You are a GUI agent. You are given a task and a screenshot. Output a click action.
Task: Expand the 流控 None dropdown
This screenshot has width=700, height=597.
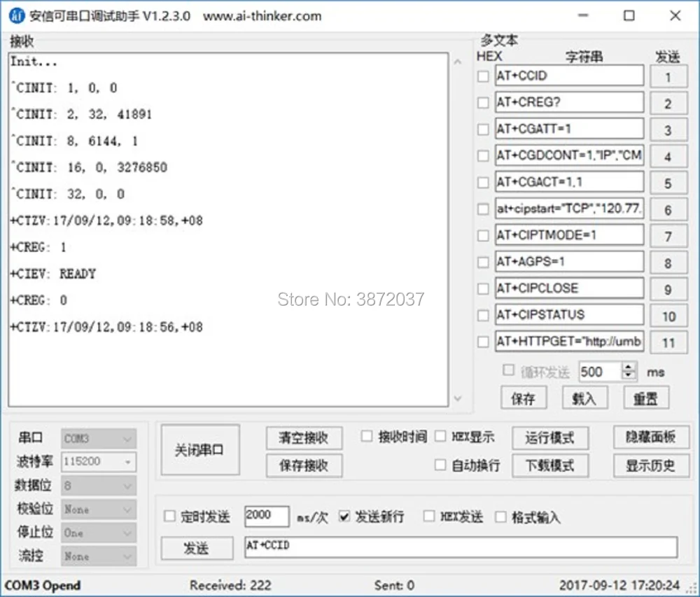99,556
